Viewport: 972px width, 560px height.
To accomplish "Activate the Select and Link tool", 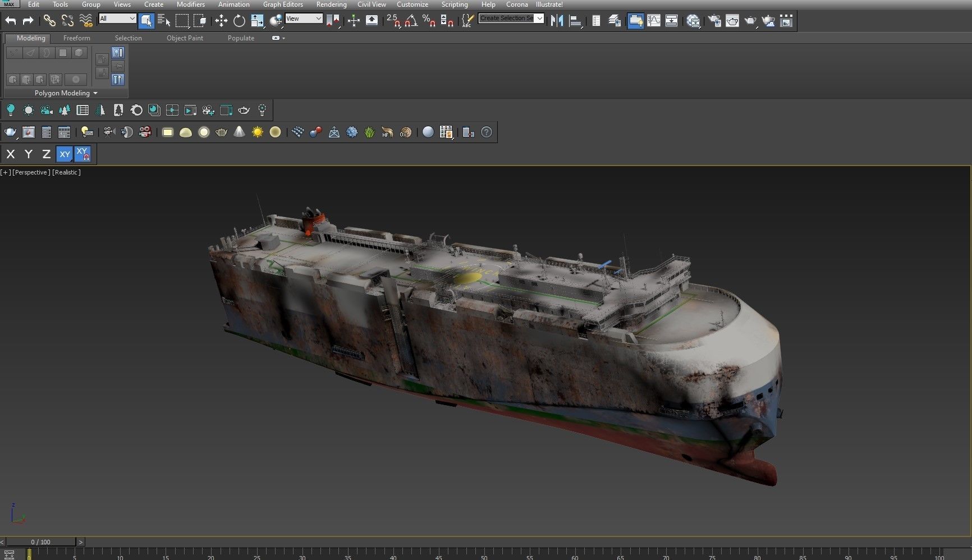I will coord(49,21).
